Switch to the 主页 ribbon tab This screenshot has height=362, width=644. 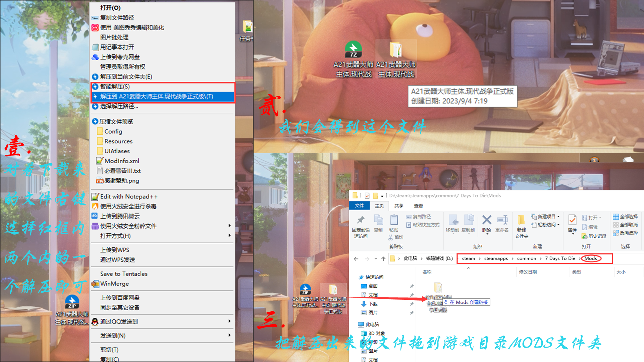(379, 206)
